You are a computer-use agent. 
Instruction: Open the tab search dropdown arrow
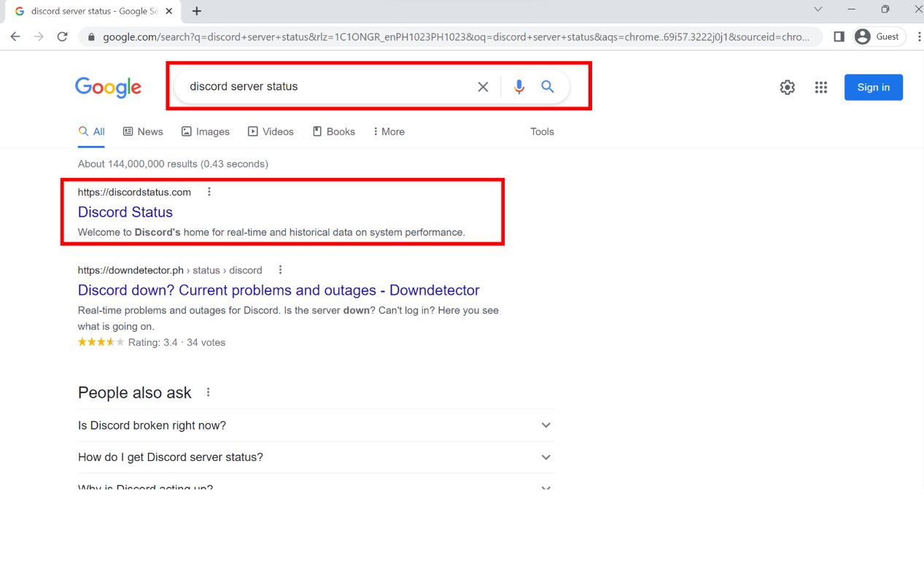tap(818, 9)
